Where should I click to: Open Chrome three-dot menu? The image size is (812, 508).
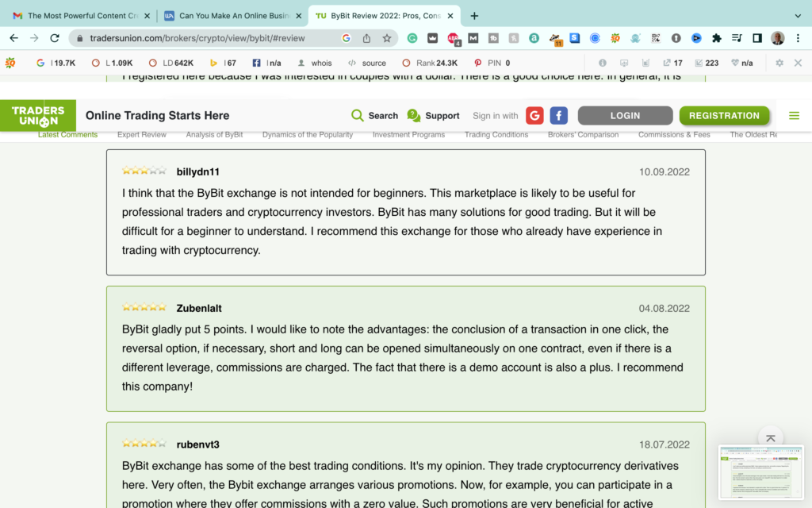click(798, 38)
